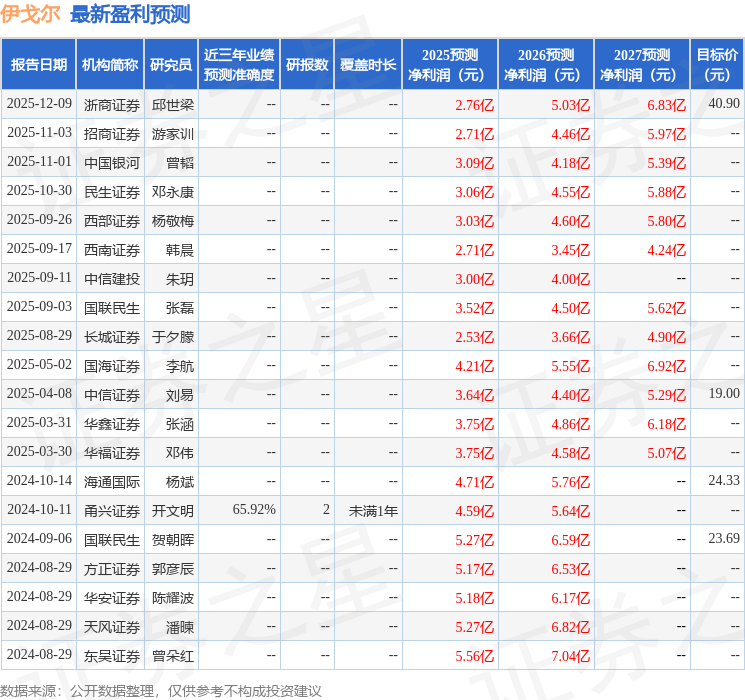Click the 40.90 target price cell
745x700 pixels.
point(723,104)
